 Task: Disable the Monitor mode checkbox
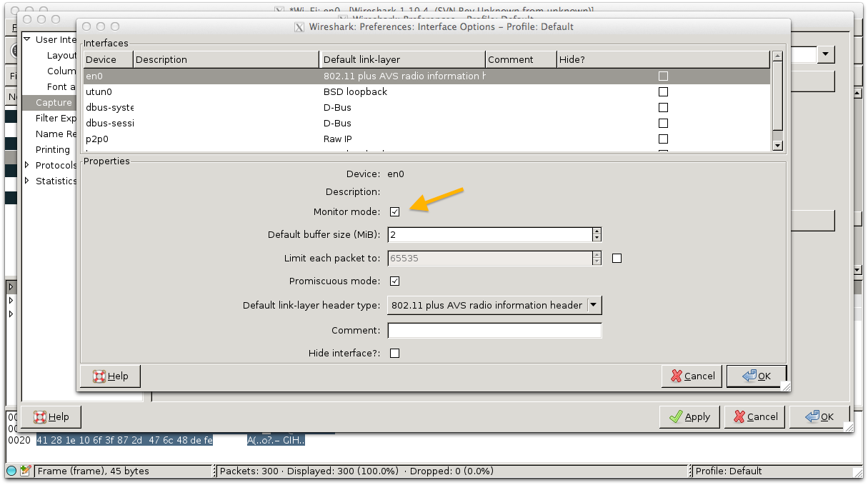click(x=394, y=212)
